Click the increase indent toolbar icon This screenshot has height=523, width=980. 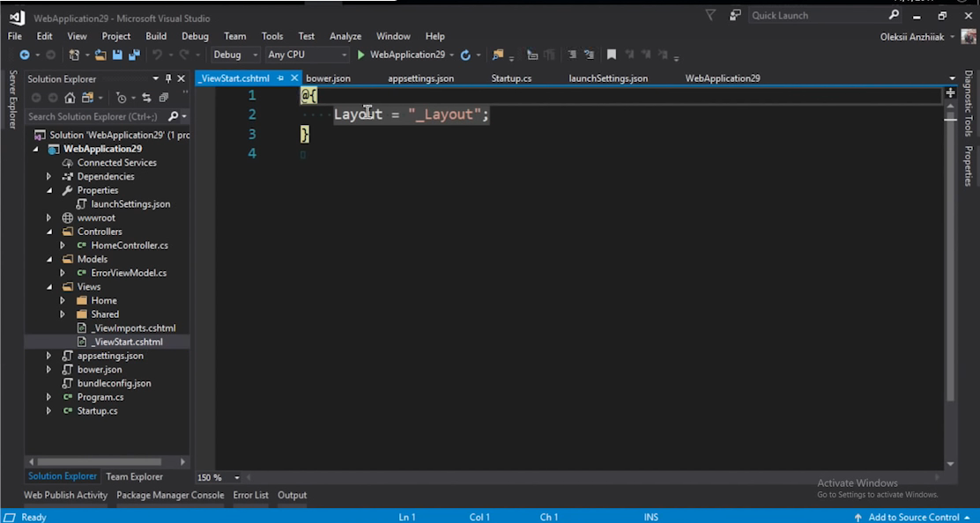(589, 55)
